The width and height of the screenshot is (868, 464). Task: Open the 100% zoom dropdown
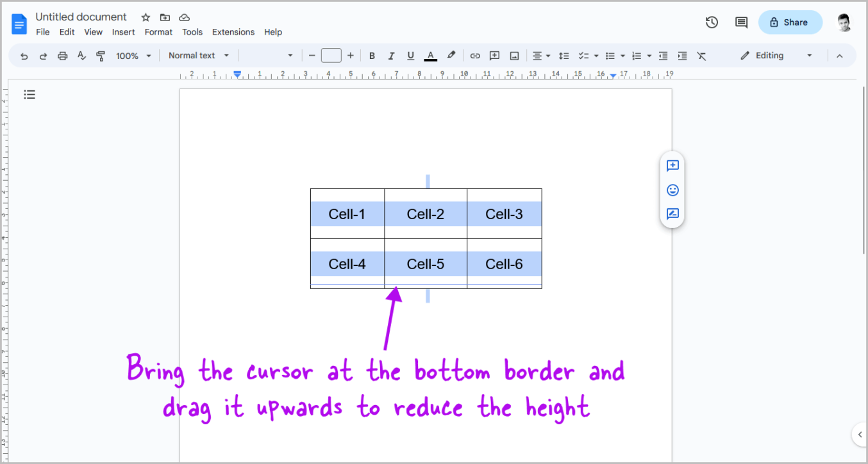(x=133, y=56)
